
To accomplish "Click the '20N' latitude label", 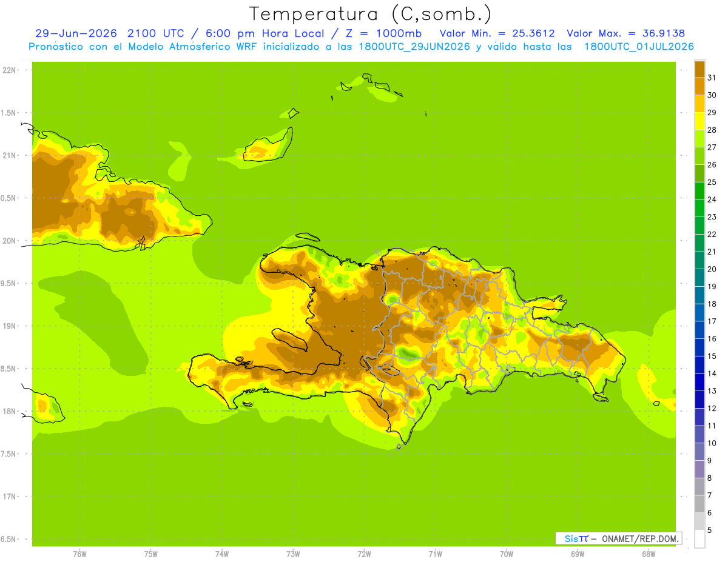I will 9,241.
